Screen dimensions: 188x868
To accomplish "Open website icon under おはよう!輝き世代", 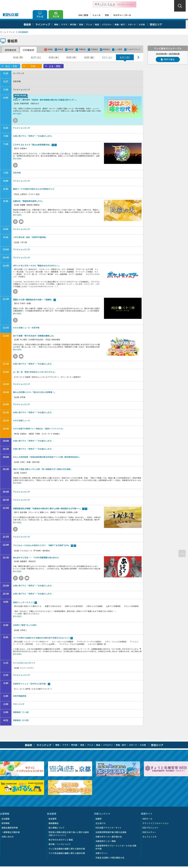I will point(15,120).
